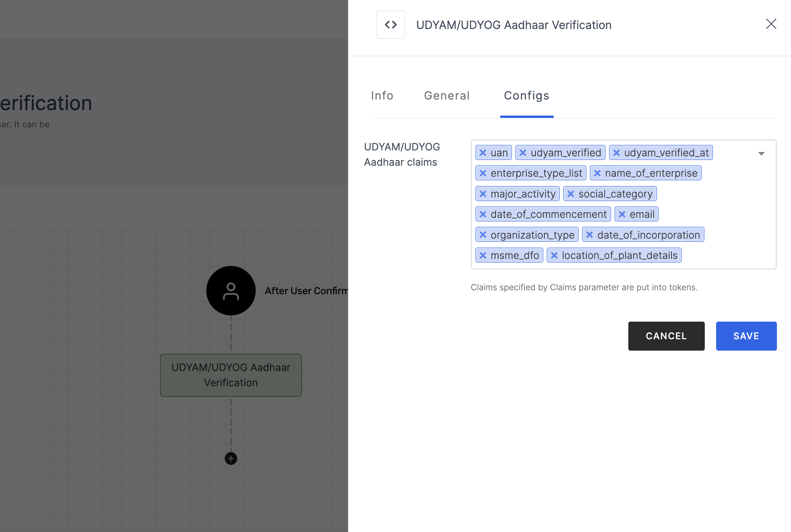Expand the Aadhaar claims dropdown arrow
This screenshot has height=532, width=791.
(761, 154)
